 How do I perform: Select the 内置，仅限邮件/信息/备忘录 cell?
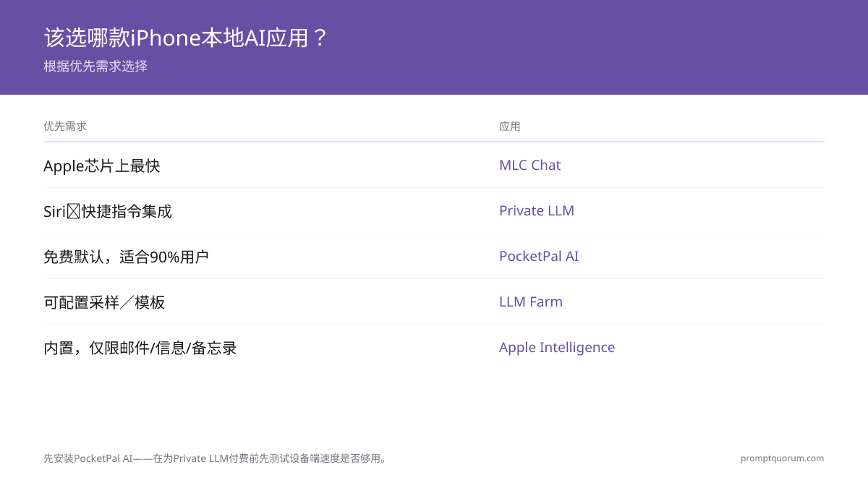pos(140,348)
